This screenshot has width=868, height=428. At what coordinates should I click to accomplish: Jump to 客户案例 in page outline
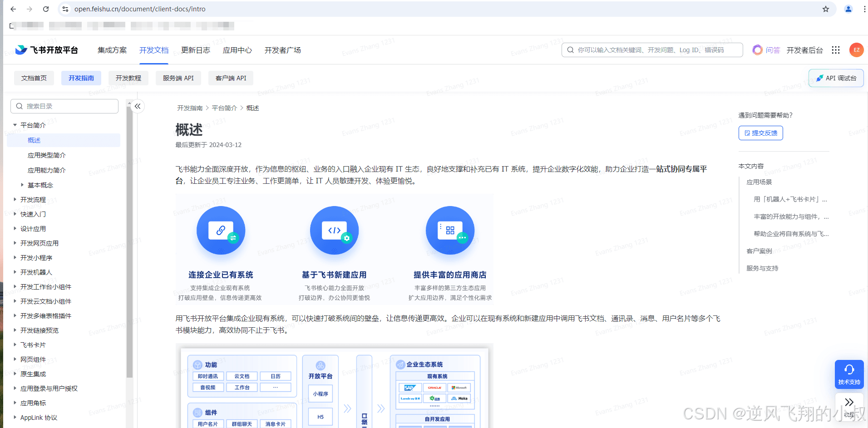tap(759, 251)
